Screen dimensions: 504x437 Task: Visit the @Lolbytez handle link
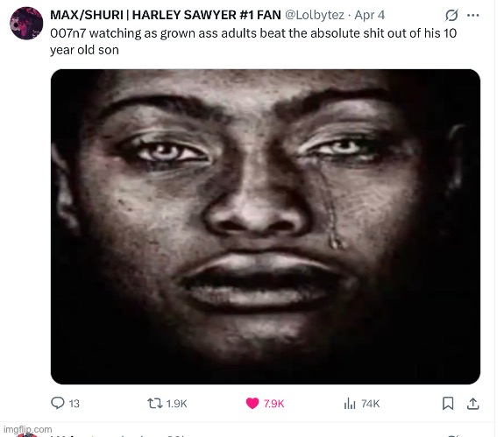tap(315, 15)
